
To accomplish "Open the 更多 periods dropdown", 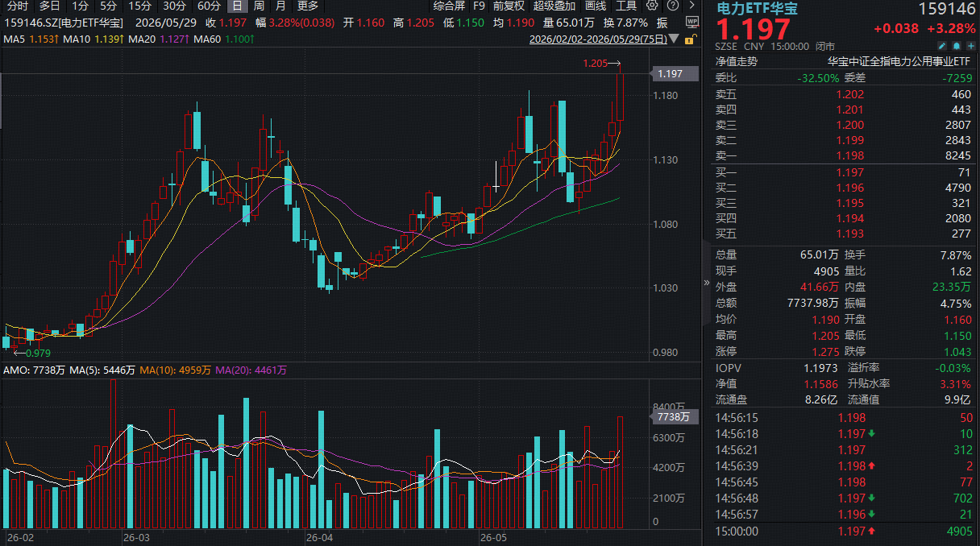I will point(308,6).
